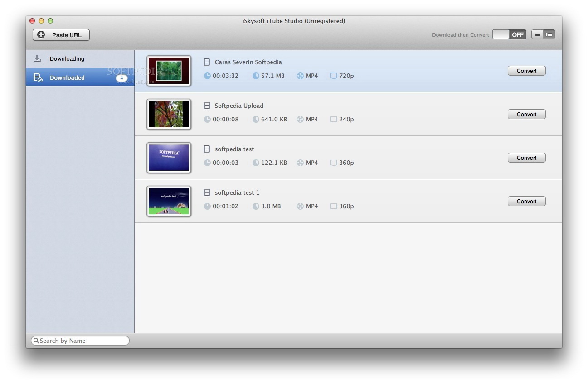Convert Caras Severin Softpedia video
Image resolution: width=588 pixels, height=384 pixels.
tap(526, 71)
